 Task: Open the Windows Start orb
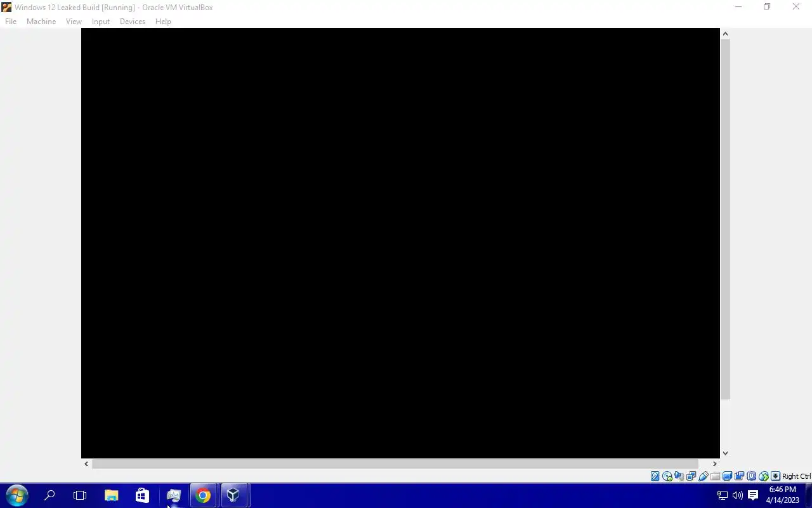pos(17,495)
